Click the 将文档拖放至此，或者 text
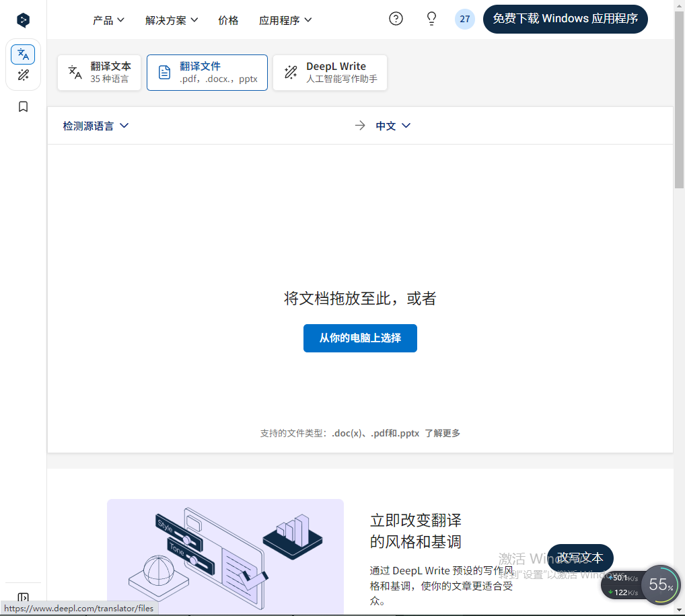685x616 pixels. (360, 298)
